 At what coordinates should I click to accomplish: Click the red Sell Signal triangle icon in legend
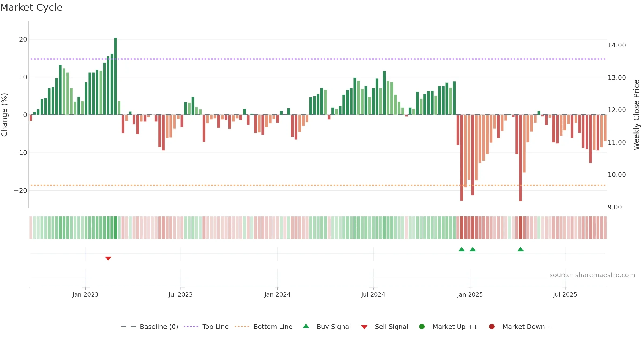point(364,327)
